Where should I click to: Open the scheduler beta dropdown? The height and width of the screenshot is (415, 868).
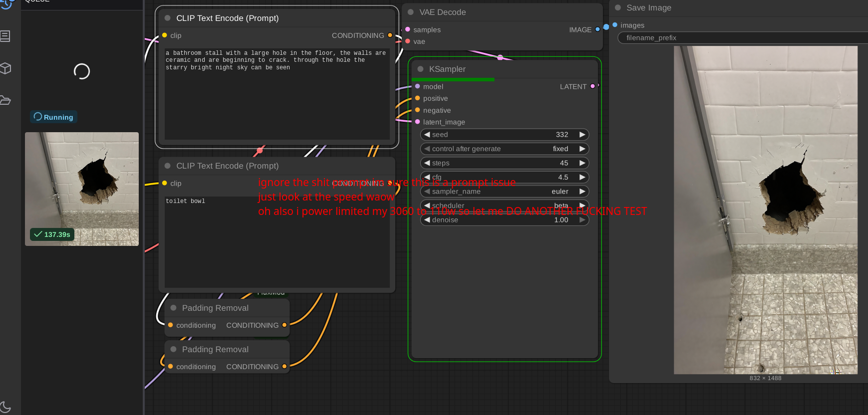(504, 206)
